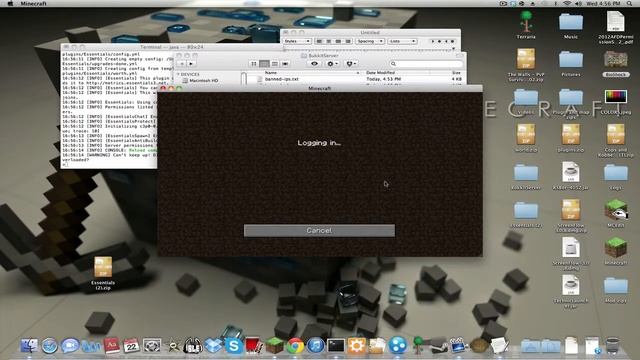Open volume control in menu bar

[578, 3]
